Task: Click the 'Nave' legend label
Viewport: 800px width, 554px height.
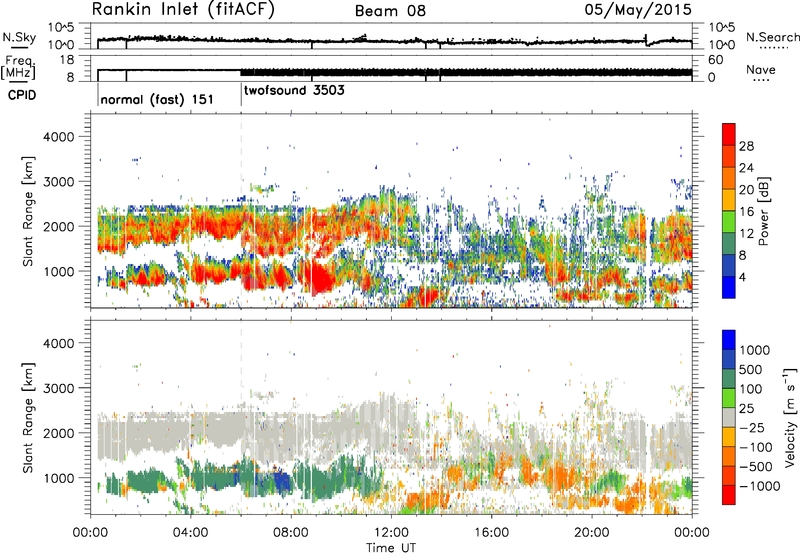Action: pyautogui.click(x=761, y=70)
